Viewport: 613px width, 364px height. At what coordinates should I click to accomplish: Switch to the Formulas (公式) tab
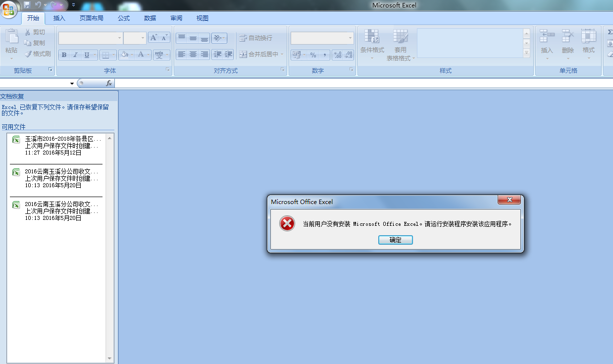(124, 18)
